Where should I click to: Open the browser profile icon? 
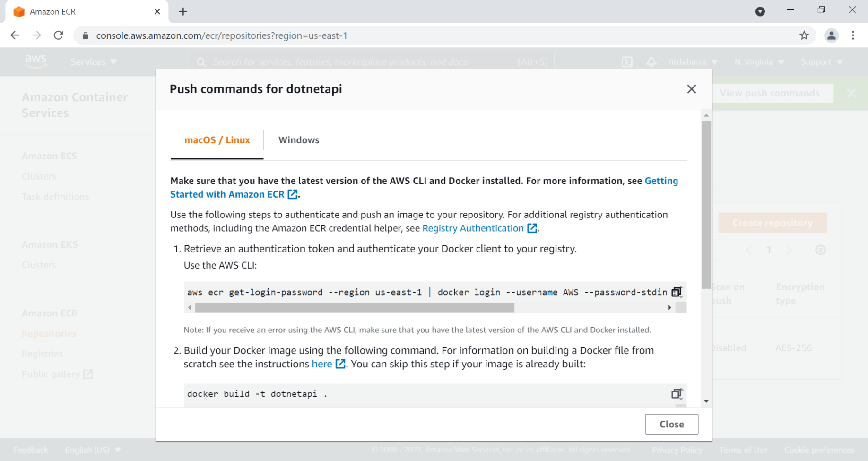coord(831,35)
